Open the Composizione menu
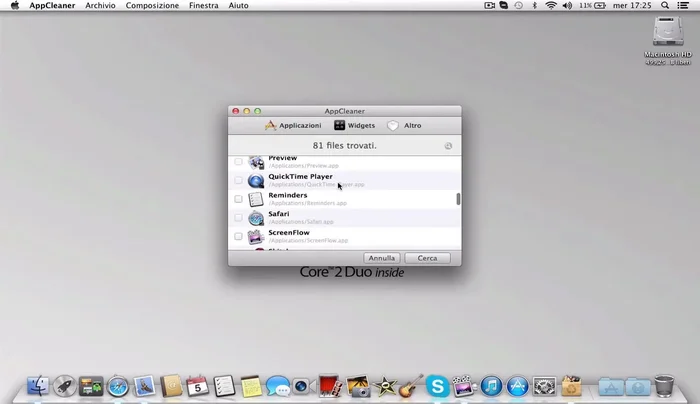Viewport: 700px width, 404px height. 152,5
